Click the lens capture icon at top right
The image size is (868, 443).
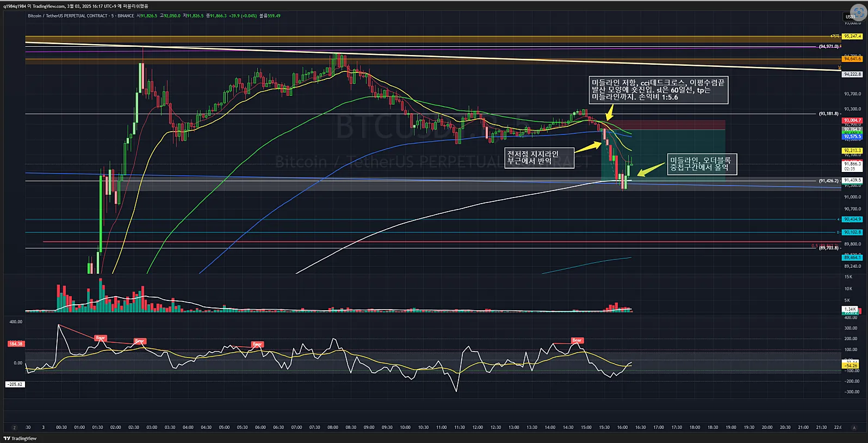click(x=859, y=13)
